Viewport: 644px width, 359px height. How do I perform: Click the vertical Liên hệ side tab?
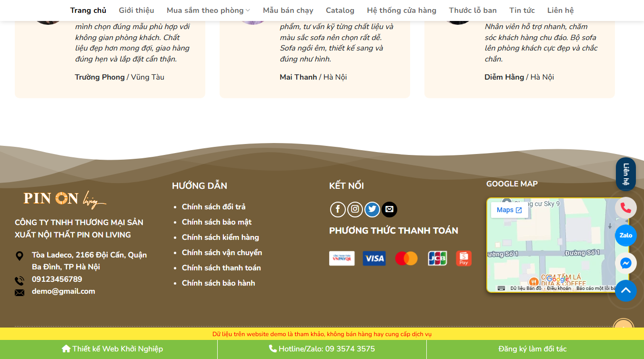(x=626, y=174)
